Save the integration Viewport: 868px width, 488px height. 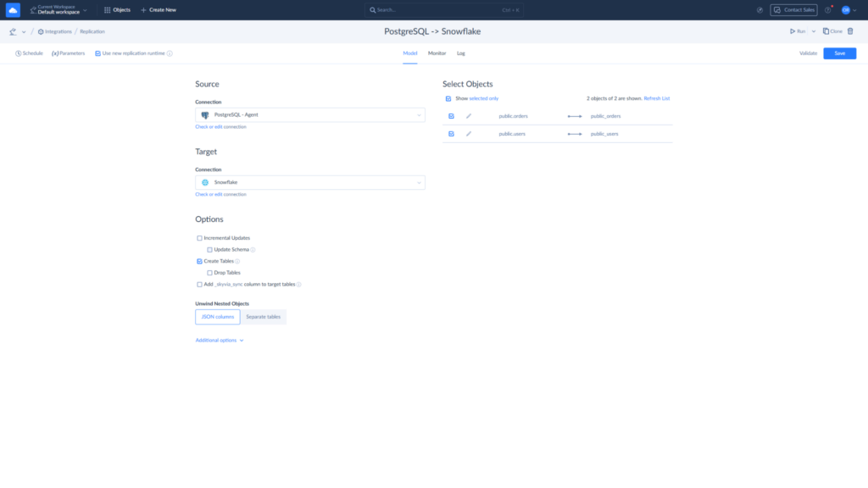coord(839,53)
